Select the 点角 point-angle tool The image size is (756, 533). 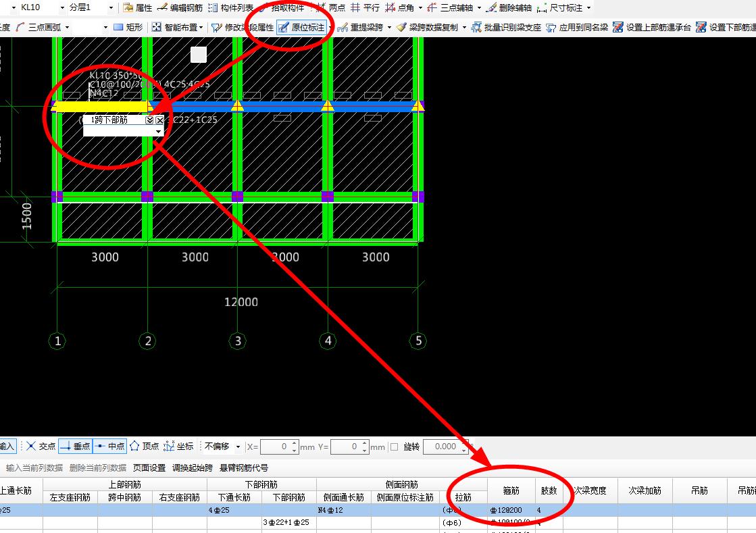(400, 7)
